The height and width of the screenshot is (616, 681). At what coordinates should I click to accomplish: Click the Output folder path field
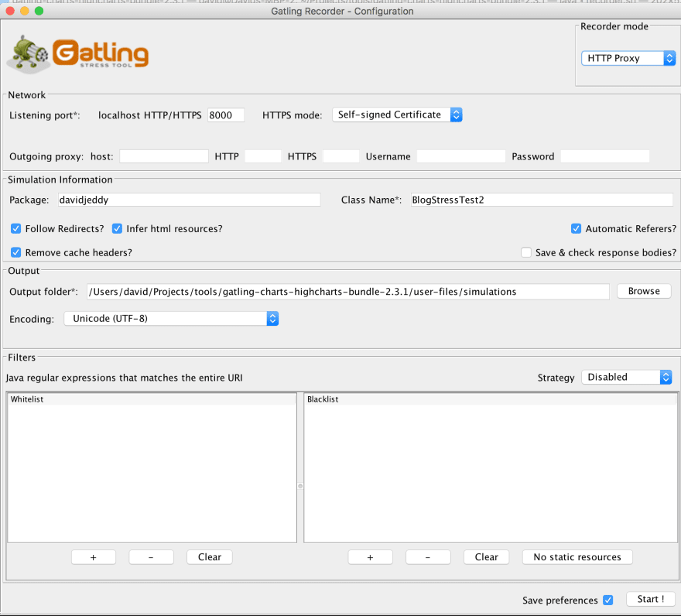(x=348, y=292)
